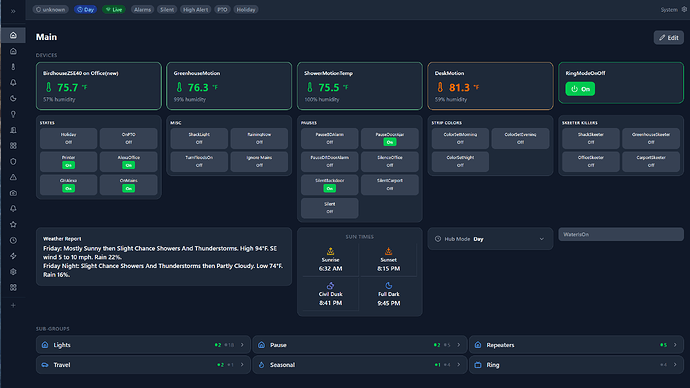690x388 pixels.
Task: Toggle the SilentBackdoor tile
Action: (x=330, y=185)
